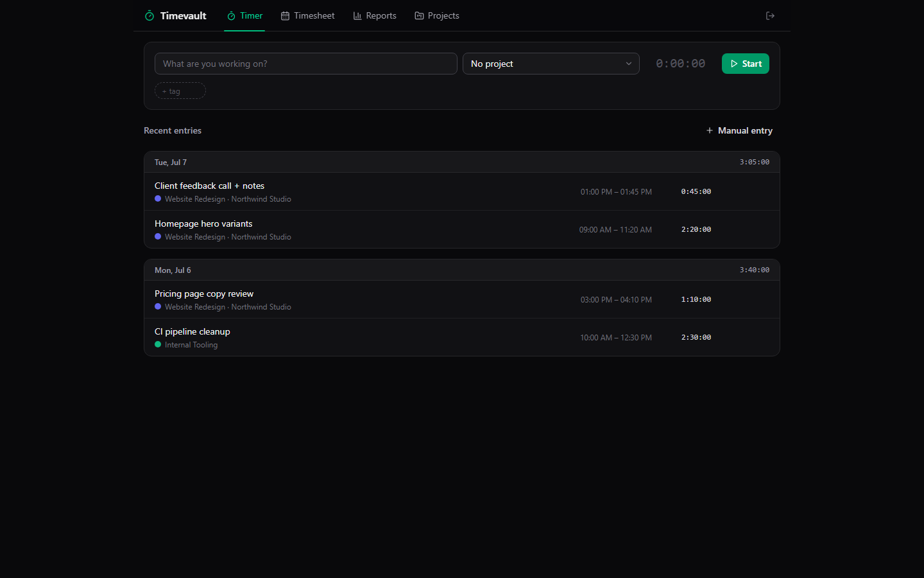
Task: Click the 2:20:00 duration
Action: [696, 229]
